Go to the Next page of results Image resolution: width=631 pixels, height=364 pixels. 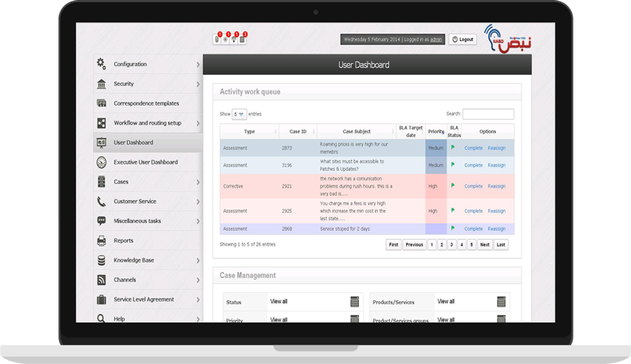[484, 245]
